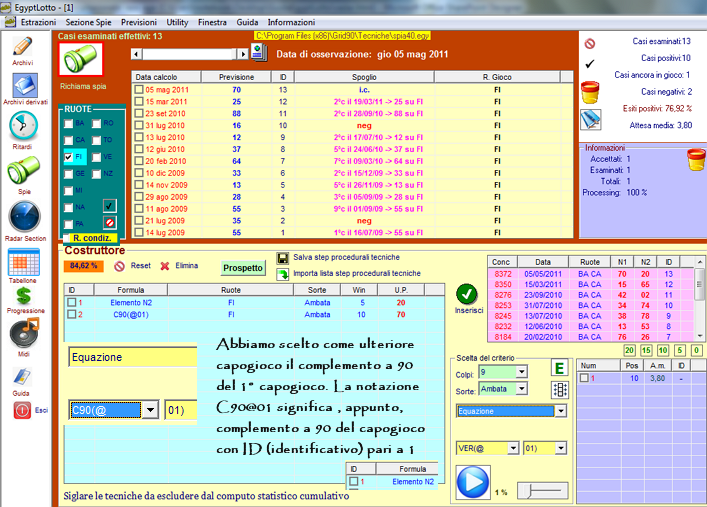The width and height of the screenshot is (707, 507).
Task: Click the green 15 number button
Action: tap(646, 350)
